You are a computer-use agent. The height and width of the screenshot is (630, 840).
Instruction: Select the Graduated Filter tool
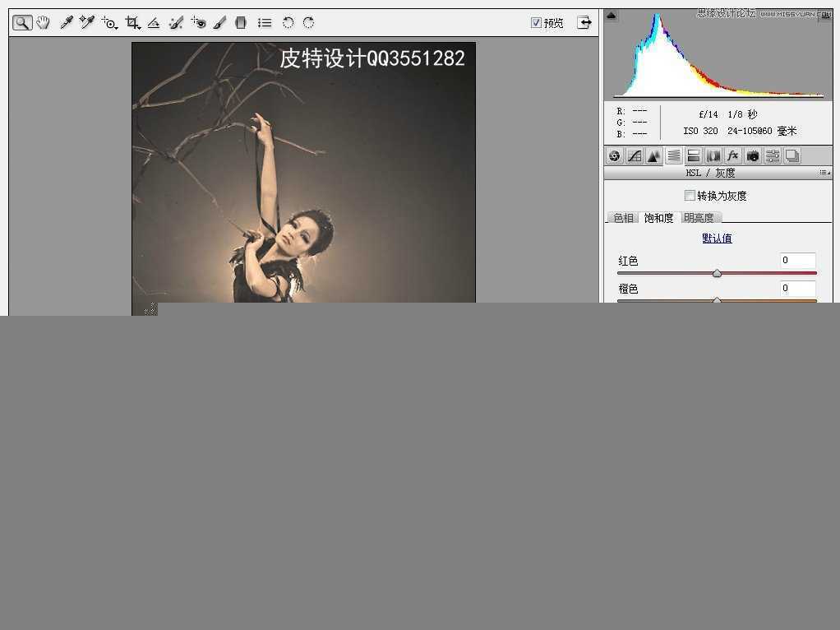tap(241, 23)
